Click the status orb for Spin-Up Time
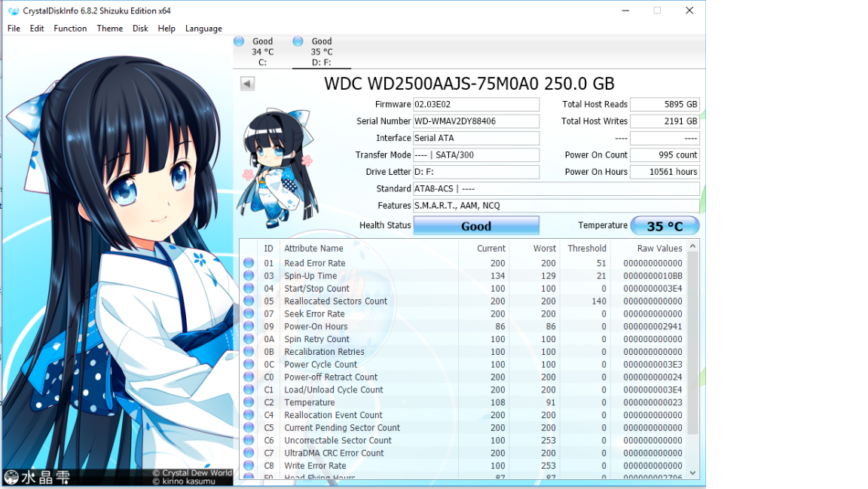Viewport: 868px width, 489px height. [249, 276]
